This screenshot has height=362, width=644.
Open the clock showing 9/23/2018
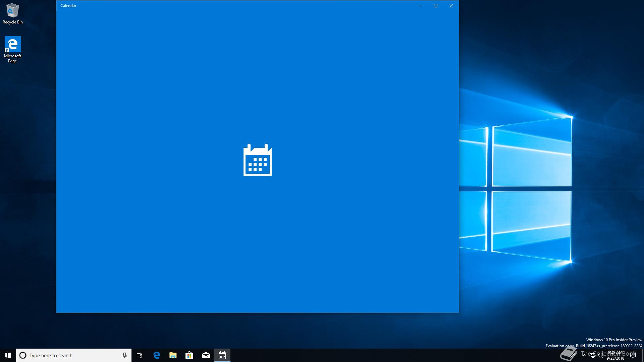615,355
